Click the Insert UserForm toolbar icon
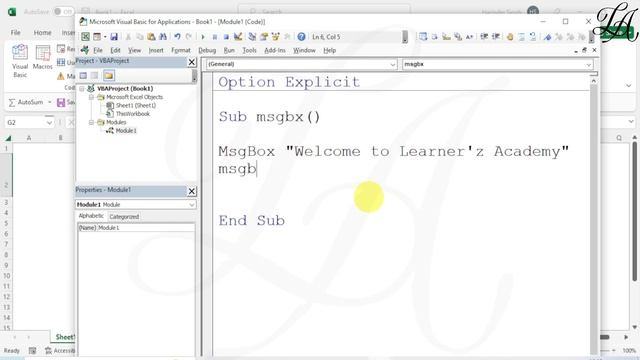 (x=97, y=37)
